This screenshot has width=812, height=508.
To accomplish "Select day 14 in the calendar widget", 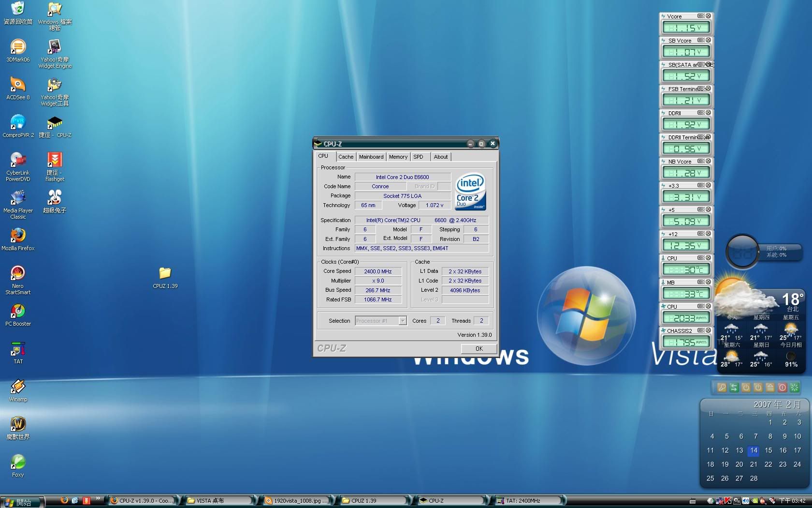I will pyautogui.click(x=754, y=450).
